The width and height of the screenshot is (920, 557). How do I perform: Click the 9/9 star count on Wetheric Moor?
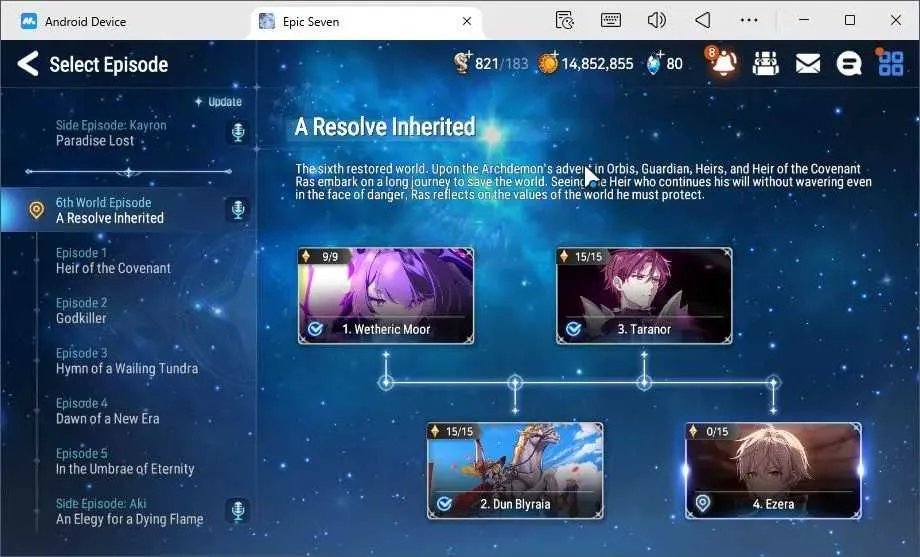tap(330, 256)
